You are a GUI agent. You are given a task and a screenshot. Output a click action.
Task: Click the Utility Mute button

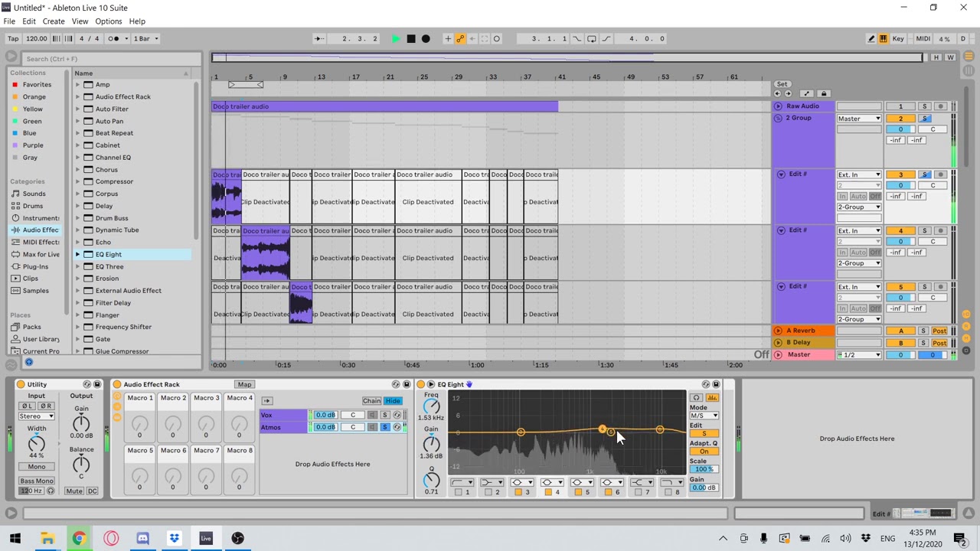click(x=74, y=491)
